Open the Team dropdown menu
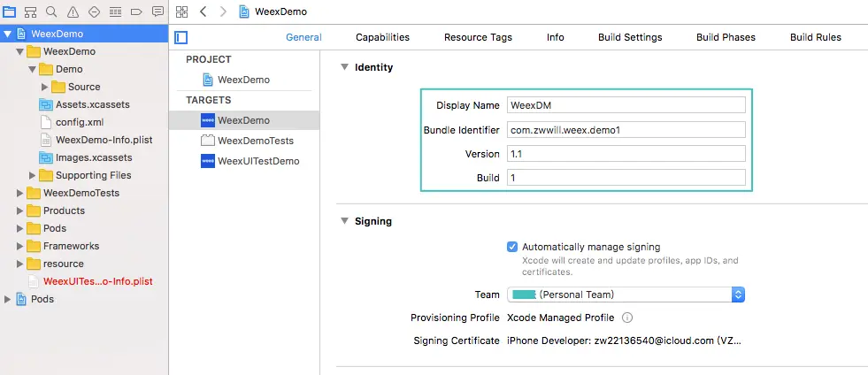This screenshot has width=868, height=375. coord(626,295)
